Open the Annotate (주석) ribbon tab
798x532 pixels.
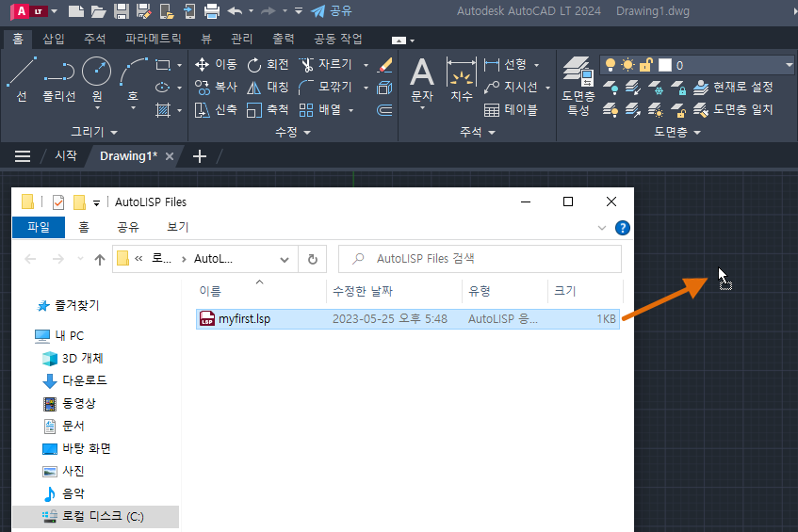click(94, 39)
